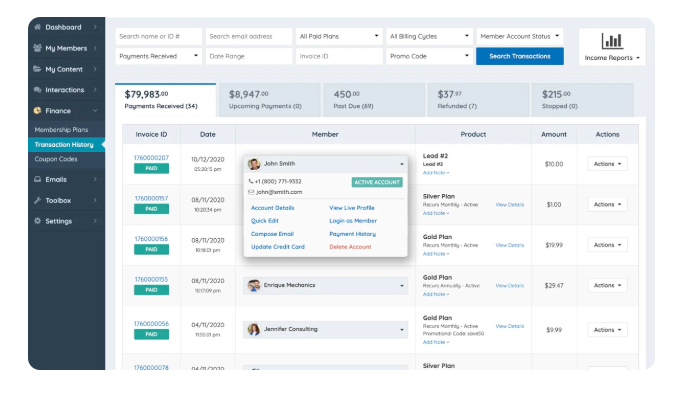Open Actions dropdown for the $1.00 invoice
The height and width of the screenshot is (396, 674).
pos(607,204)
